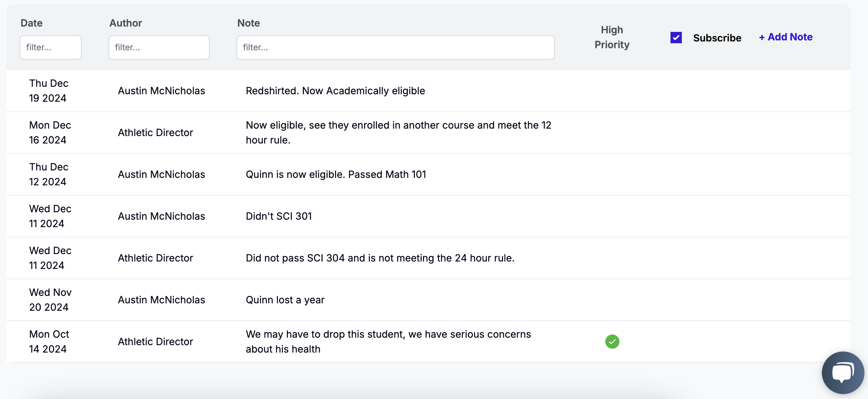Sort by the Author column header
868x399 pixels.
pyautogui.click(x=126, y=23)
